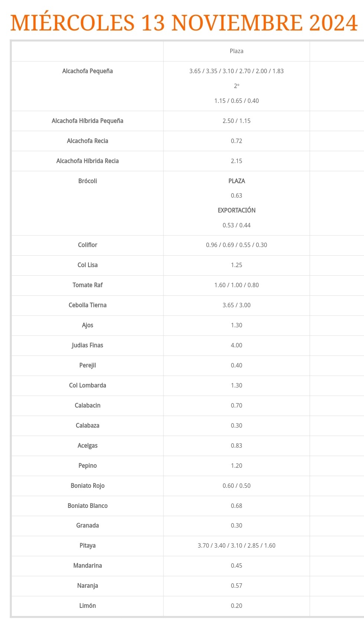
Task: Select the Plaza column header
Action: 237,51
